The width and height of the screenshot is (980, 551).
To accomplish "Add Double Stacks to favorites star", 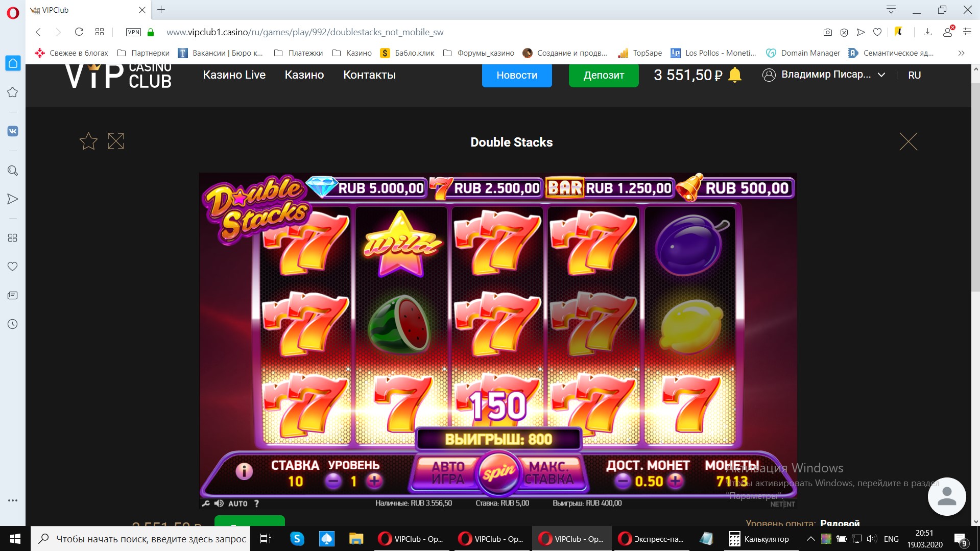I will click(88, 141).
